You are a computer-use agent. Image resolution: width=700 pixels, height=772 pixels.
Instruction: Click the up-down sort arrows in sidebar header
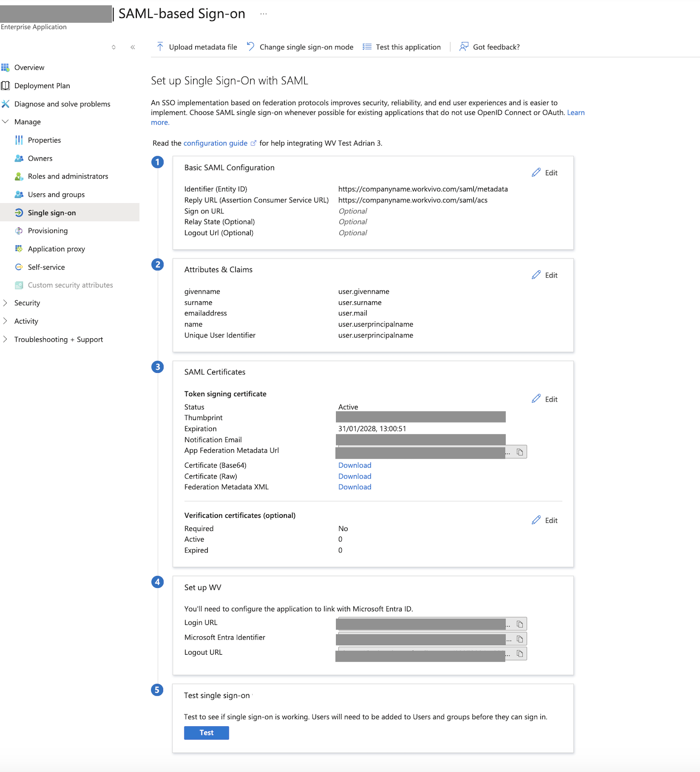point(113,47)
